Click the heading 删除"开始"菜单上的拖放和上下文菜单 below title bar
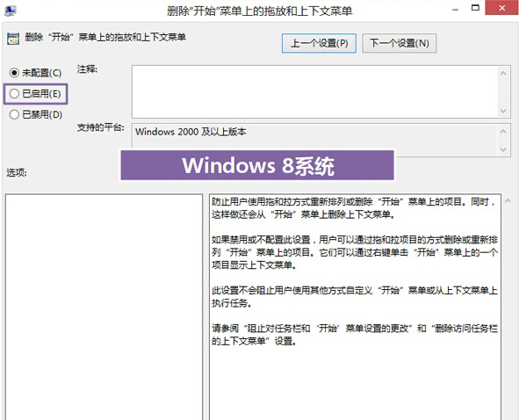Image resolution: width=519 pixels, height=420 pixels. 105,37
